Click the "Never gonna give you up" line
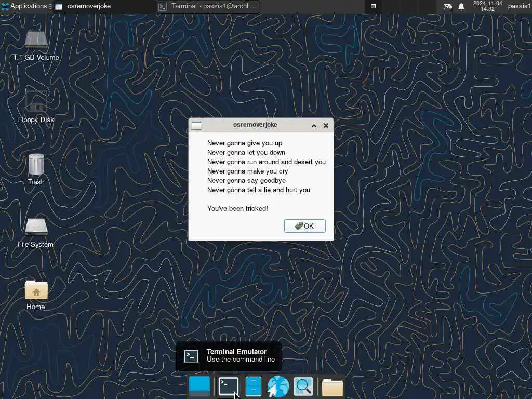 click(x=245, y=143)
